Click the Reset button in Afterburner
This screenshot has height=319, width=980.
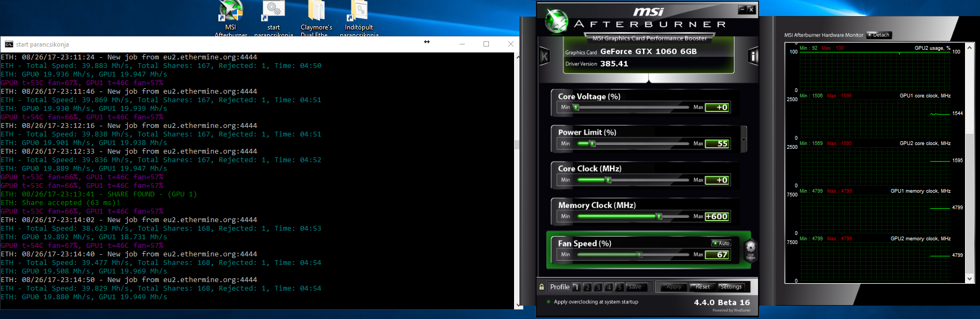pos(702,287)
